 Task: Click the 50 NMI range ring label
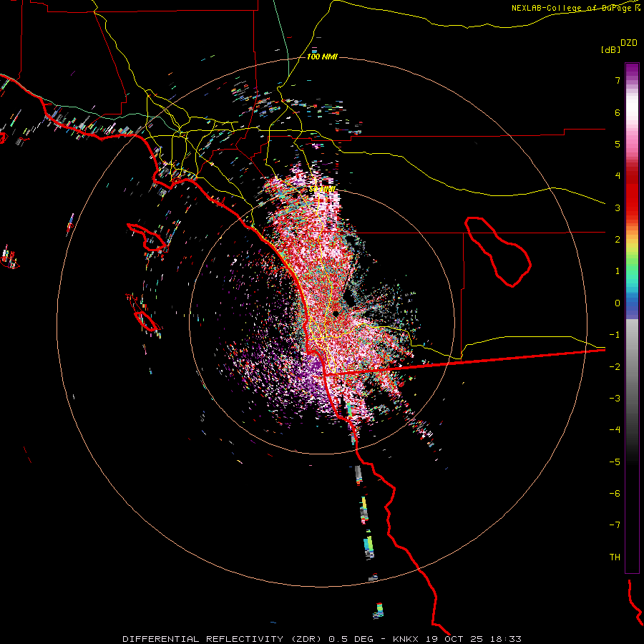point(323,190)
